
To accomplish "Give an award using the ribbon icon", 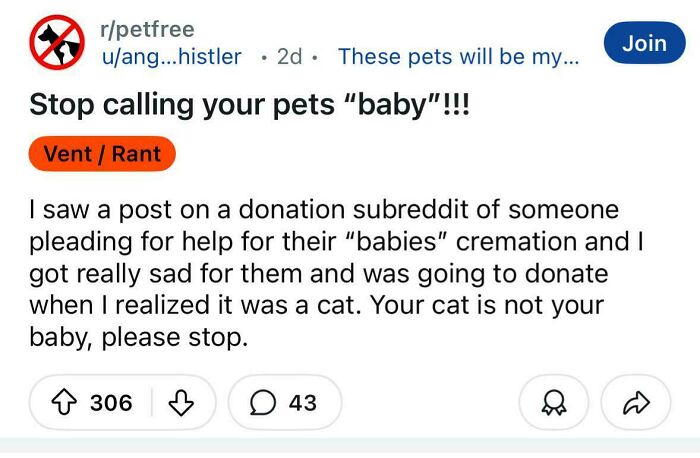I will [x=549, y=403].
